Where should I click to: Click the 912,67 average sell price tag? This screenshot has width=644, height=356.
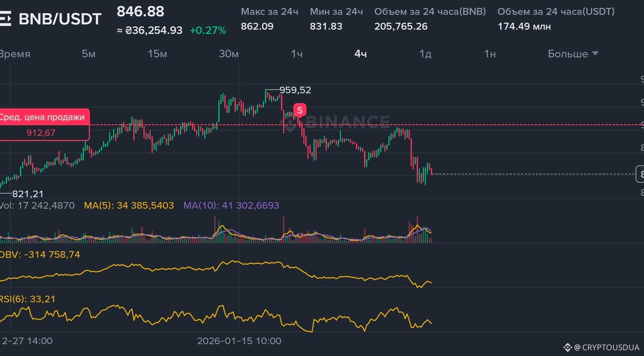(x=41, y=133)
